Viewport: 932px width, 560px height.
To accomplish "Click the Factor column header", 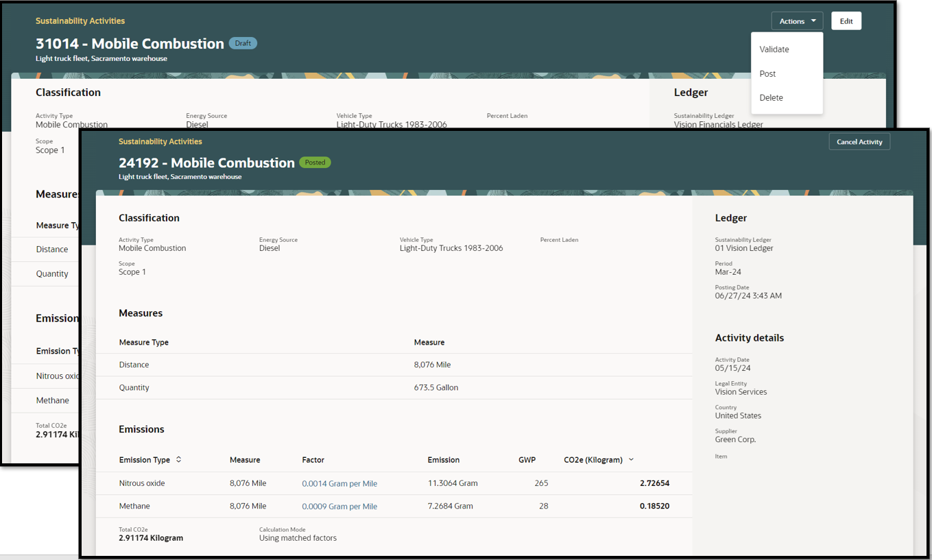I will pyautogui.click(x=313, y=460).
